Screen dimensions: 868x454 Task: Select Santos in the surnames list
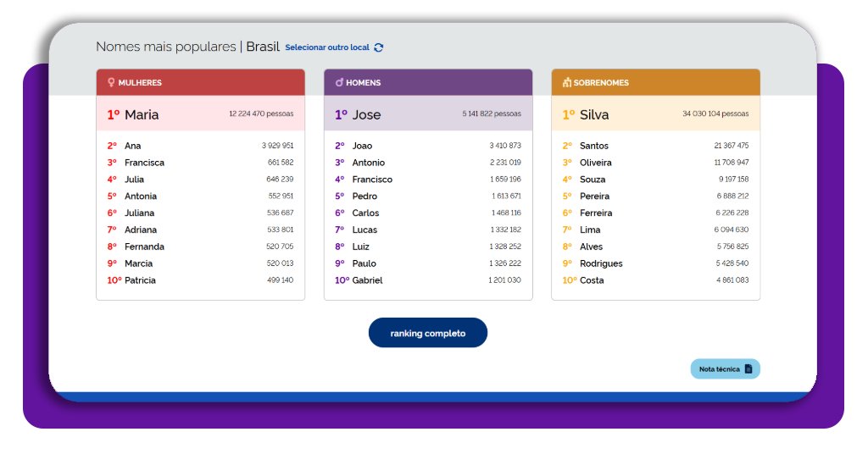pyautogui.click(x=594, y=146)
